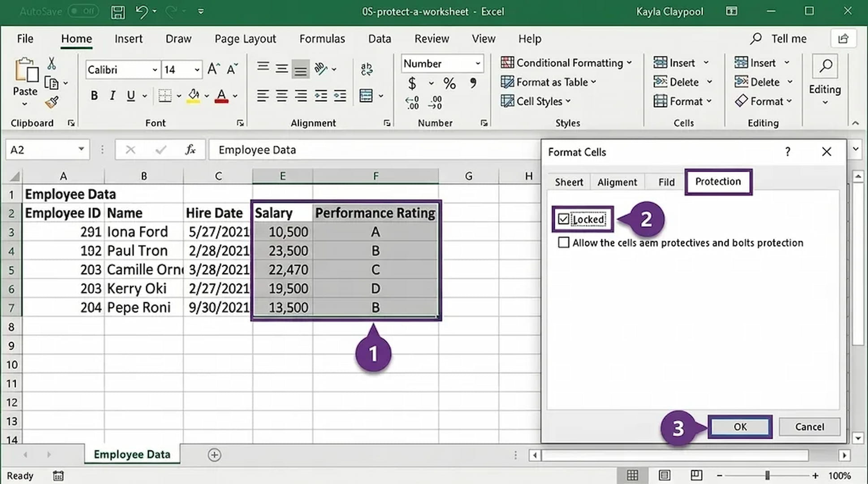The width and height of the screenshot is (868, 484).
Task: Click the Middle Align icon
Action: 282,69
